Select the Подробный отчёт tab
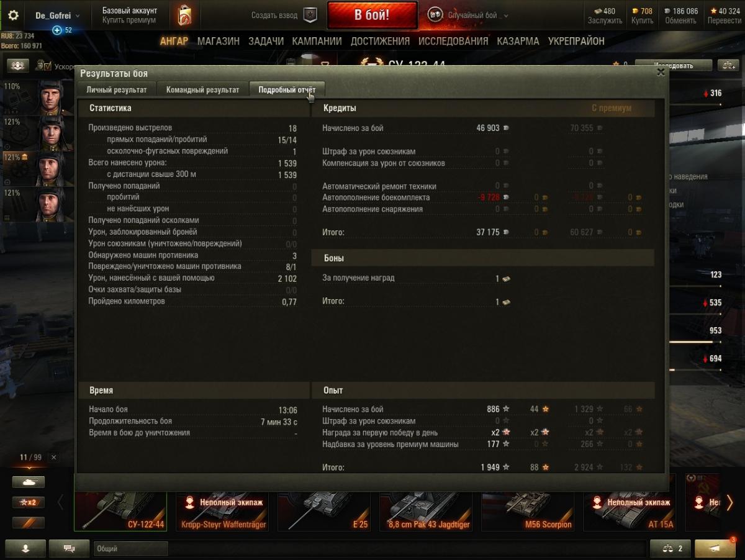 [287, 89]
